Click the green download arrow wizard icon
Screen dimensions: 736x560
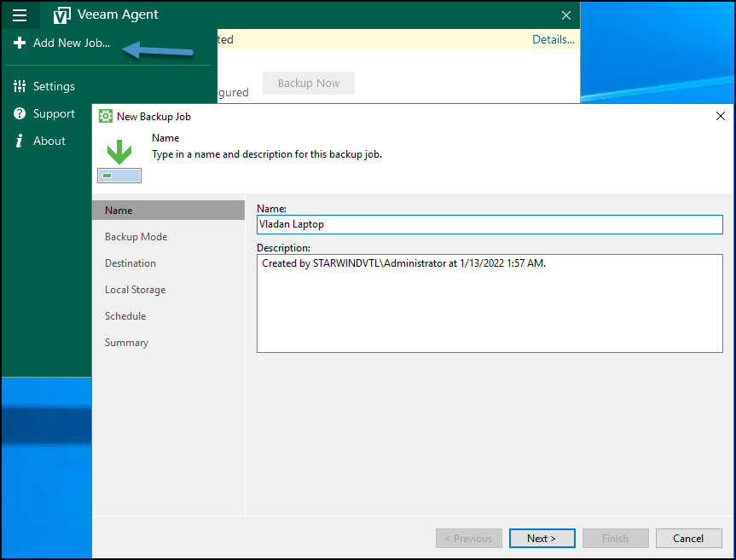(119, 161)
